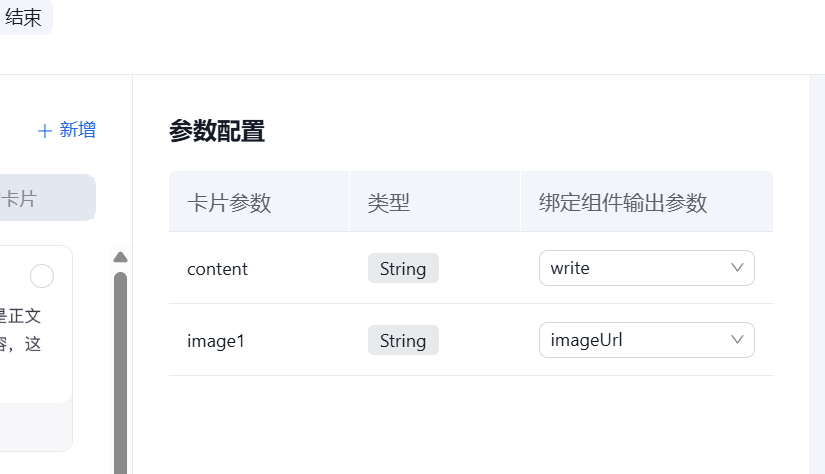Click the 类型 column header
The width and height of the screenshot is (825, 474).
389,203
